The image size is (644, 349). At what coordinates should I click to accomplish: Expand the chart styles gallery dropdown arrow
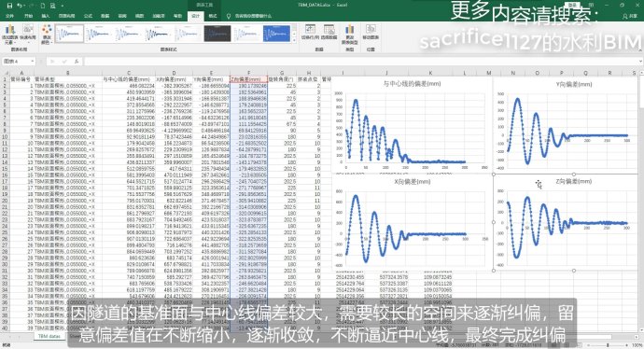tap(294, 40)
